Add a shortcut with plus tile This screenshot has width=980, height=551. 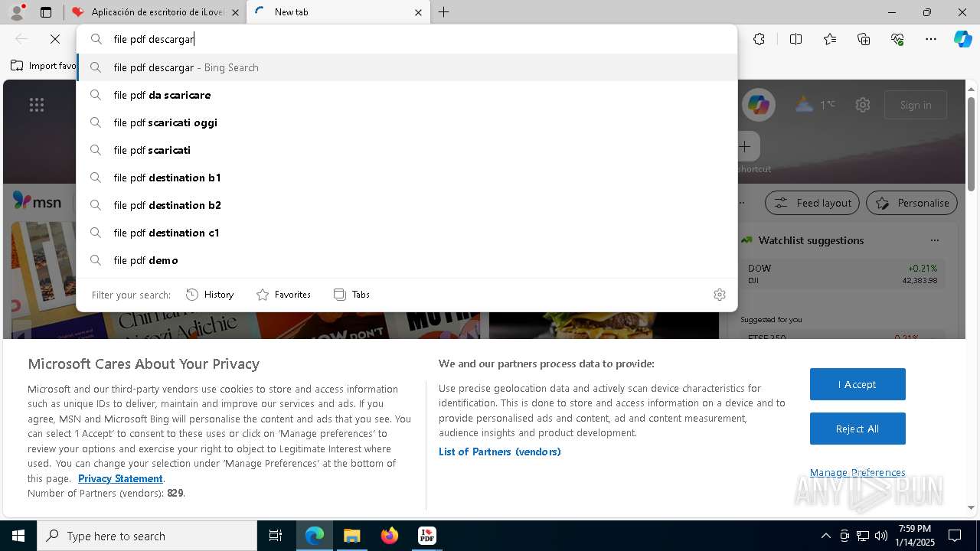click(x=745, y=146)
